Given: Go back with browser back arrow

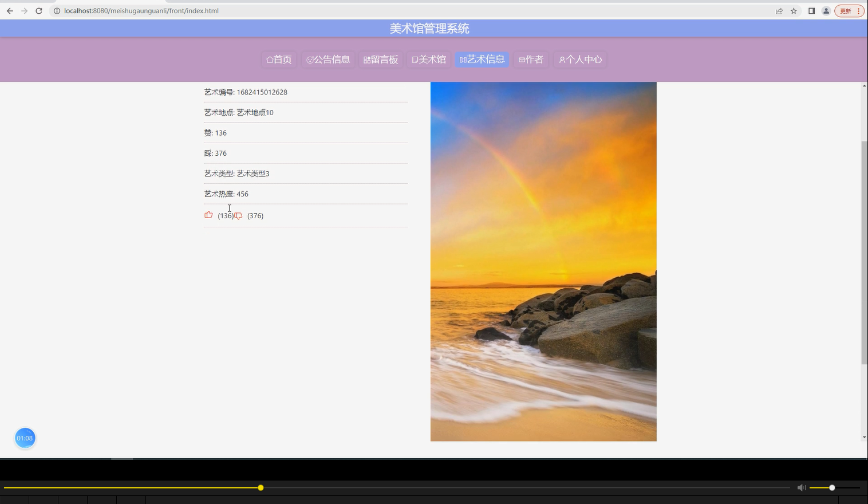Looking at the screenshot, I should click(x=10, y=11).
